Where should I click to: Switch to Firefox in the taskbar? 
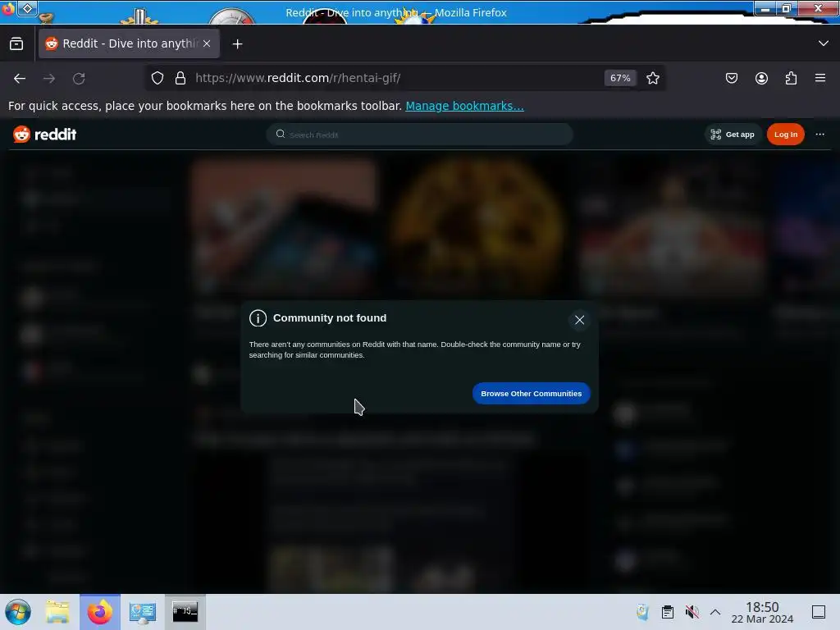tap(100, 612)
